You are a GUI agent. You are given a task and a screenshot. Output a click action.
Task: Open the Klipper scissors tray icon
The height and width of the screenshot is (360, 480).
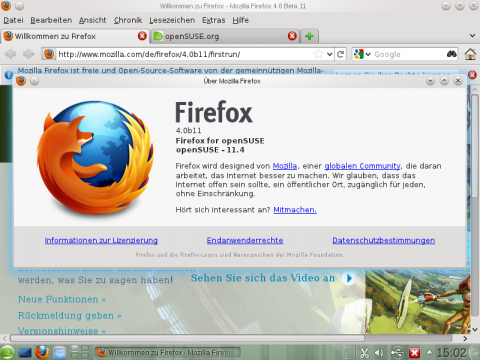[364, 353]
